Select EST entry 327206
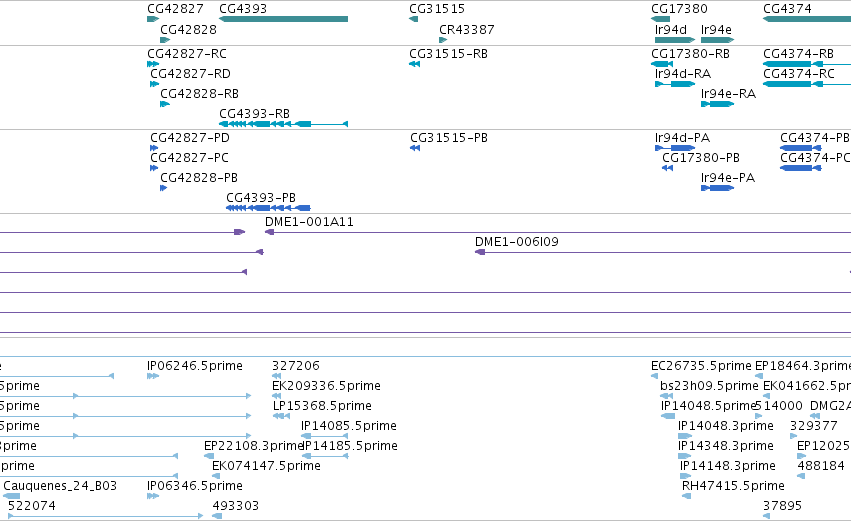This screenshot has width=851, height=521. [x=296, y=366]
